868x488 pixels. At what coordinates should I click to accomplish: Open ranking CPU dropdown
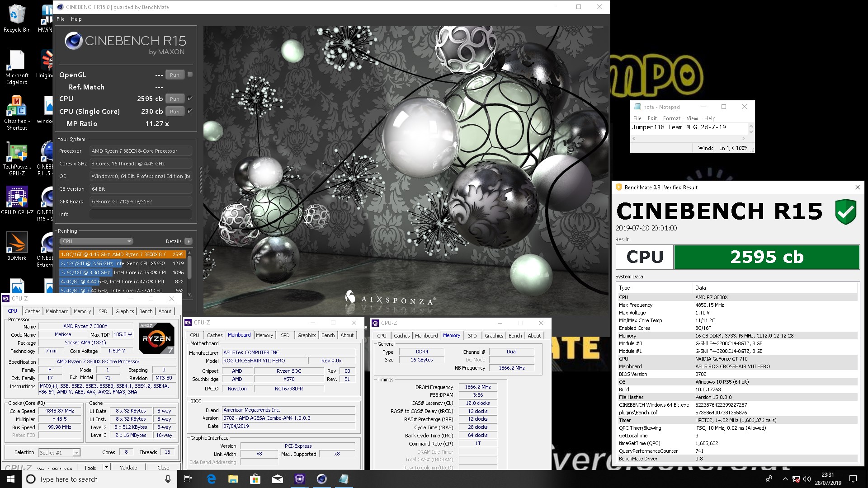(96, 241)
